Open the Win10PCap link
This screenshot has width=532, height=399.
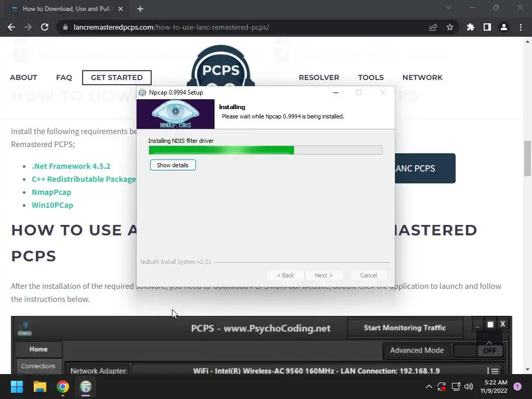coord(52,205)
